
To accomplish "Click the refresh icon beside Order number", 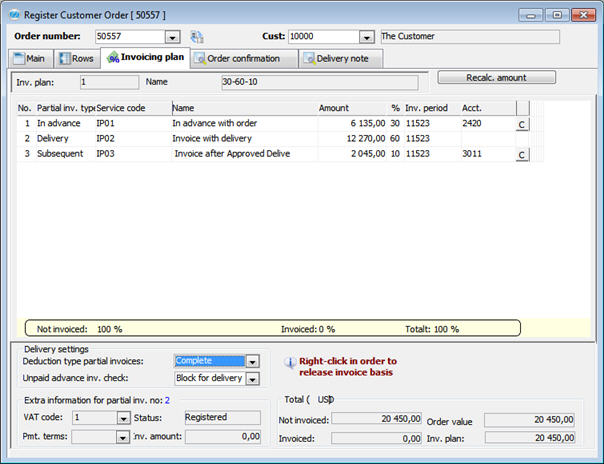I will coord(197,37).
